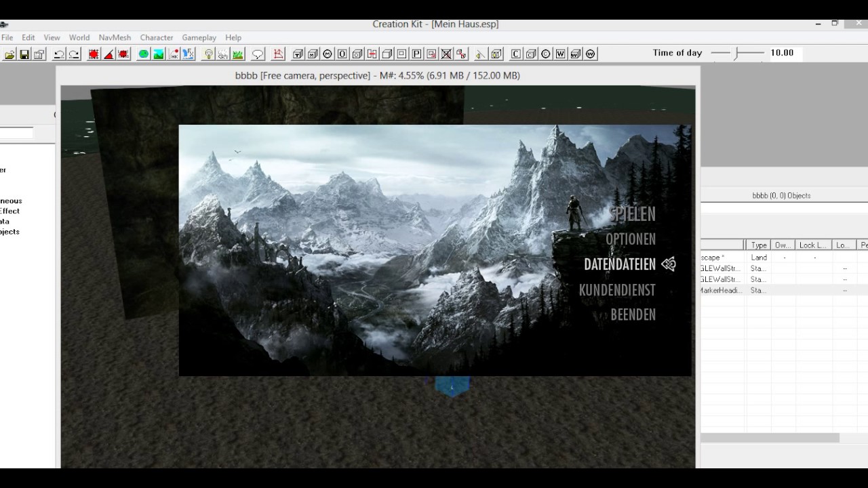
Task: Sort the object list by Ow... column
Action: (x=783, y=245)
